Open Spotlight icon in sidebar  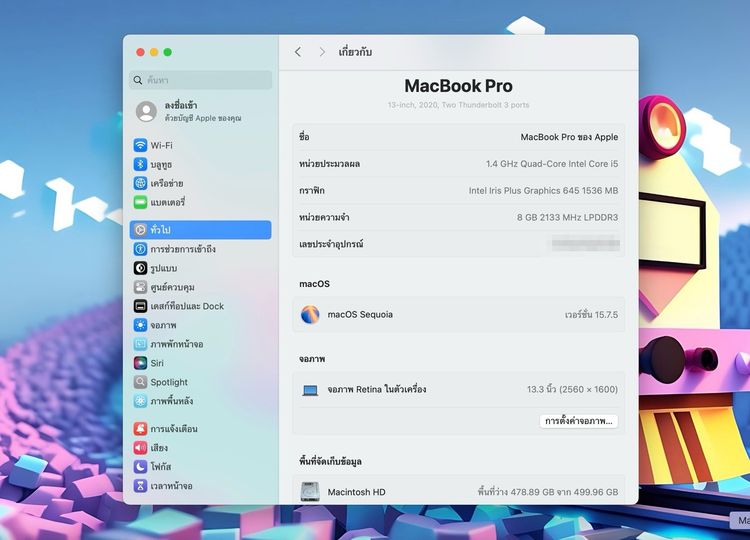pyautogui.click(x=140, y=382)
